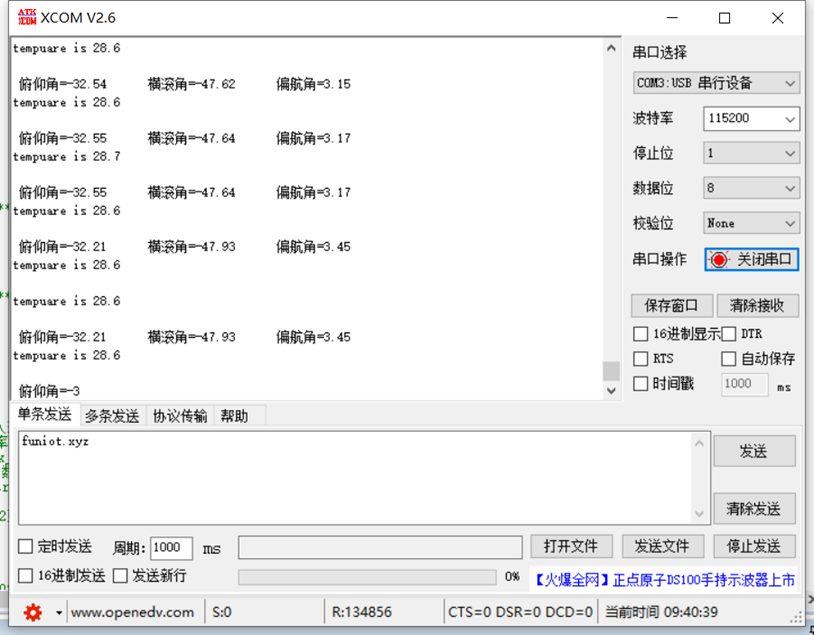Enable 定时发送 timed send checkbox
The width and height of the screenshot is (814, 635).
pyautogui.click(x=25, y=546)
